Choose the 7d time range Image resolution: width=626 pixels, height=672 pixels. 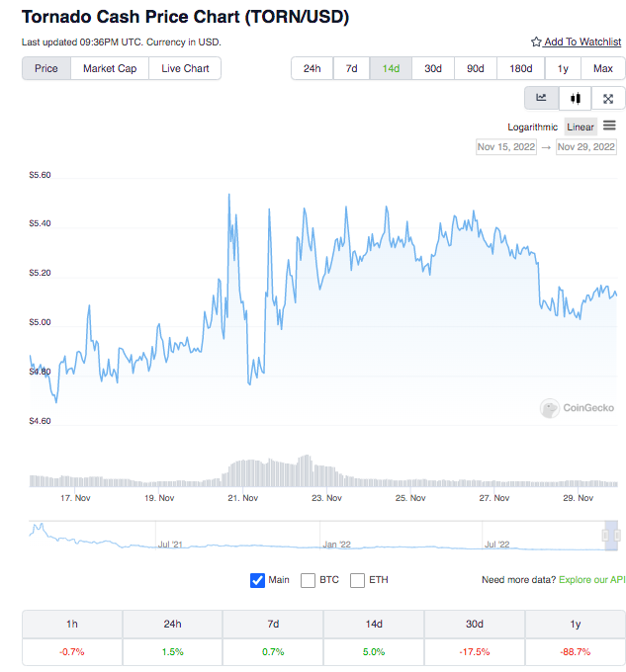click(352, 68)
